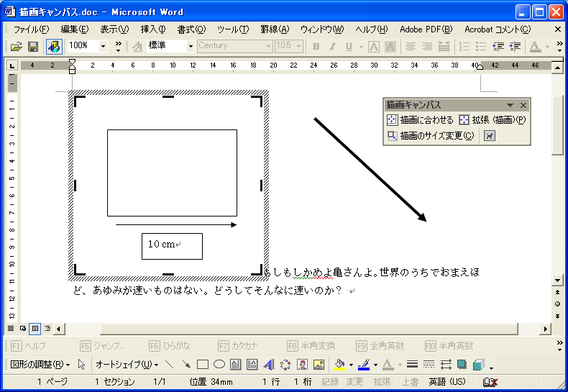The width and height of the screenshot is (568, 392).
Task: Select the Arrow drawing tool
Action: point(185,365)
